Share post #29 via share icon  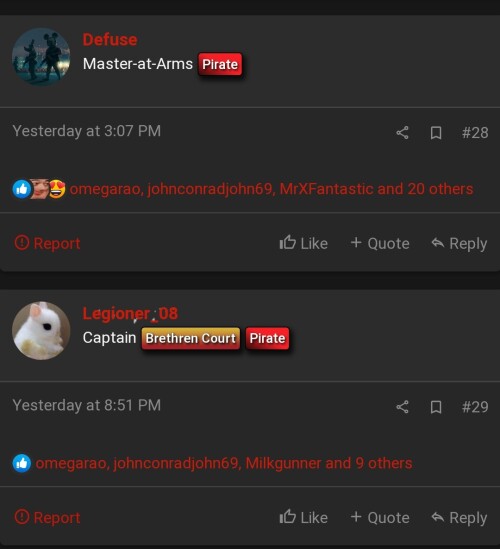click(402, 407)
